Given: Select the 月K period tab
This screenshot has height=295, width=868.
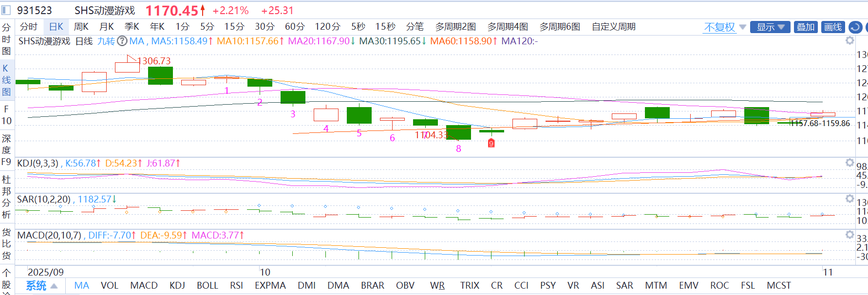Looking at the screenshot, I should pos(107,27).
